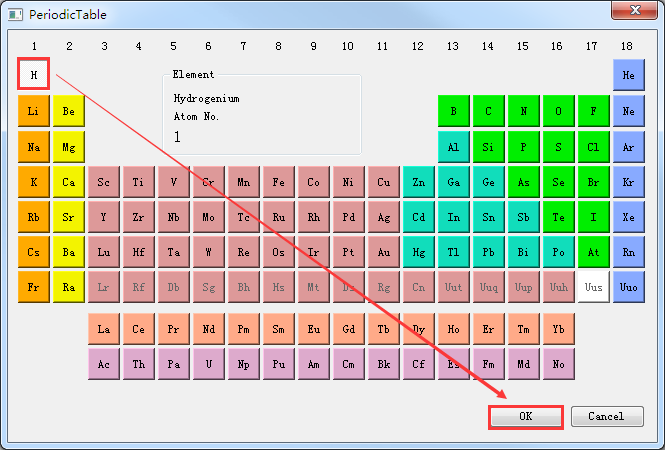The height and width of the screenshot is (450, 665).
Task: Choose the Uuo element cell
Action: point(629,287)
